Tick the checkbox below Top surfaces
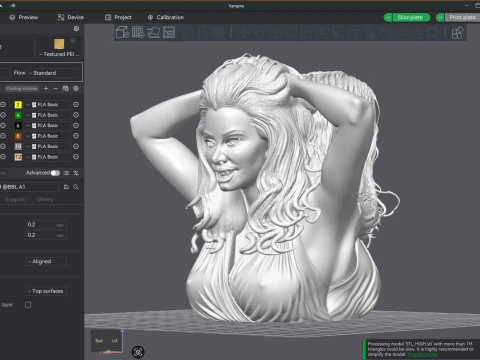 point(28,304)
